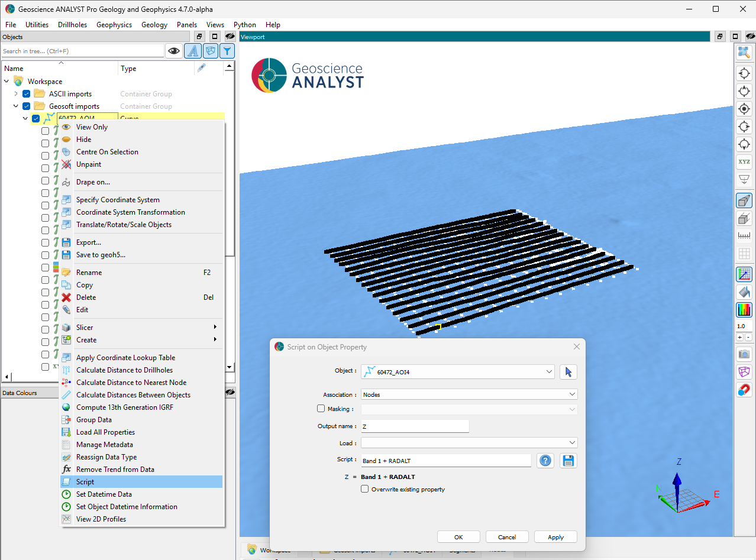756x560 pixels.
Task: Click the rainbow colour spectrum icon
Action: (744, 309)
